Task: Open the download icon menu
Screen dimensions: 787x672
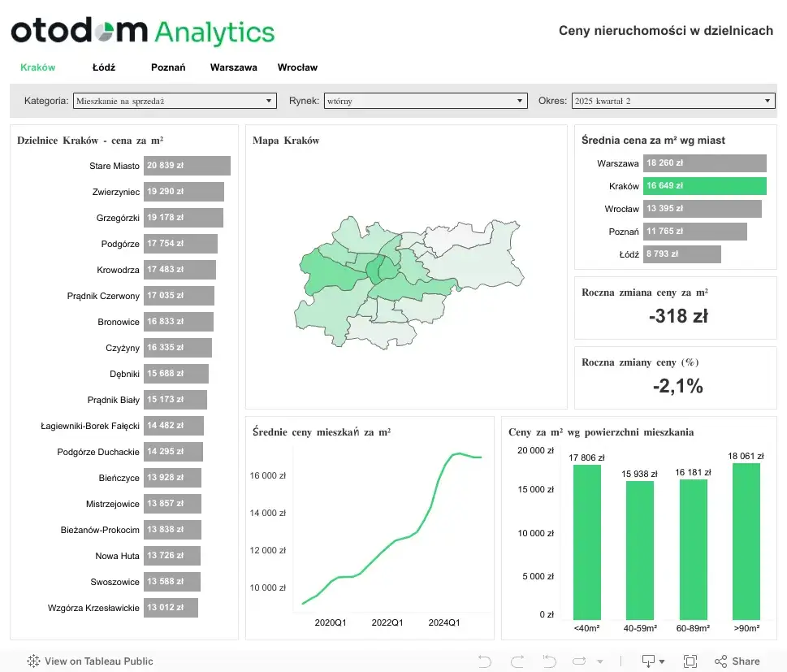Action: [x=653, y=661]
